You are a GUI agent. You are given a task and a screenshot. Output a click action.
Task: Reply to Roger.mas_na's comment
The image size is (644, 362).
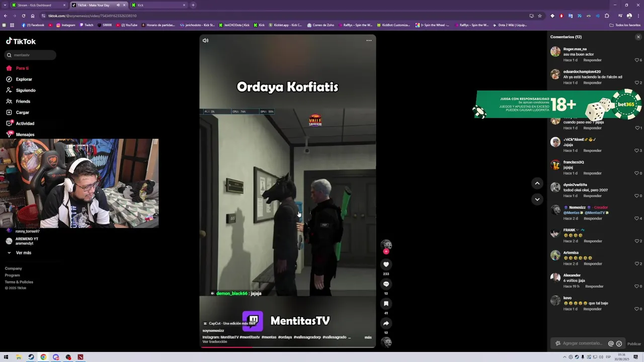(x=592, y=60)
